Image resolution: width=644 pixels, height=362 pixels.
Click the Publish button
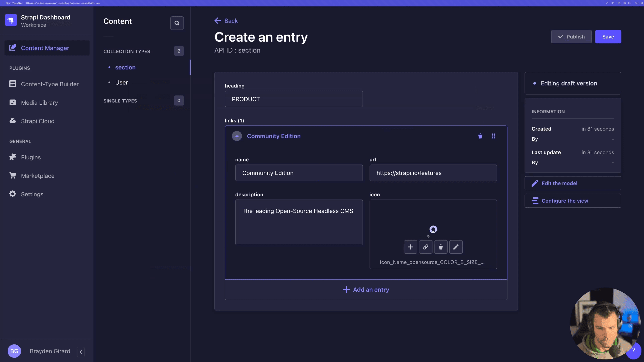tap(571, 37)
